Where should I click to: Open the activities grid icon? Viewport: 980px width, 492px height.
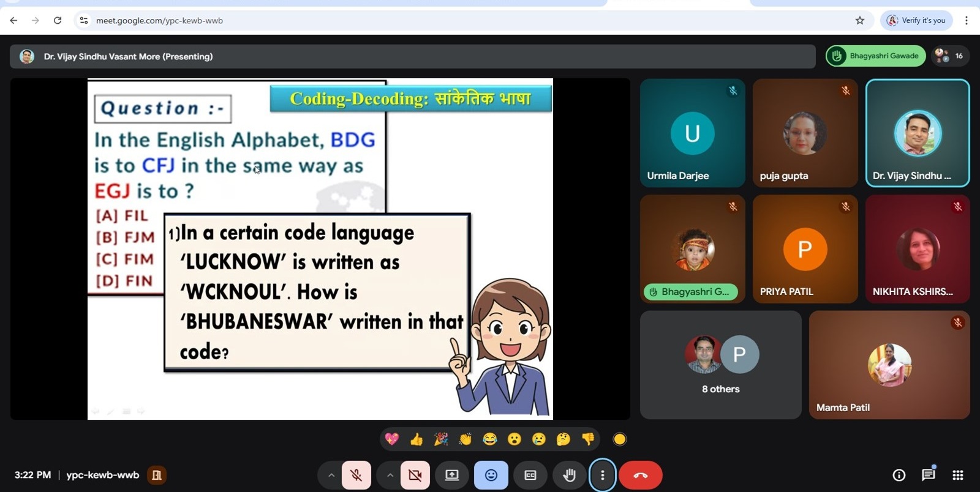(x=958, y=475)
